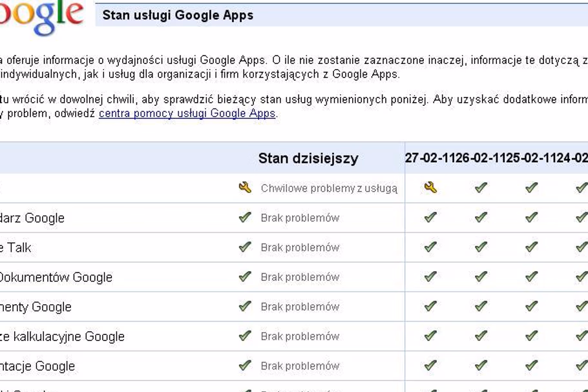
Task: Click the 25-02-11 checkmark in the Dokumentów Google row
Action: pos(531,277)
